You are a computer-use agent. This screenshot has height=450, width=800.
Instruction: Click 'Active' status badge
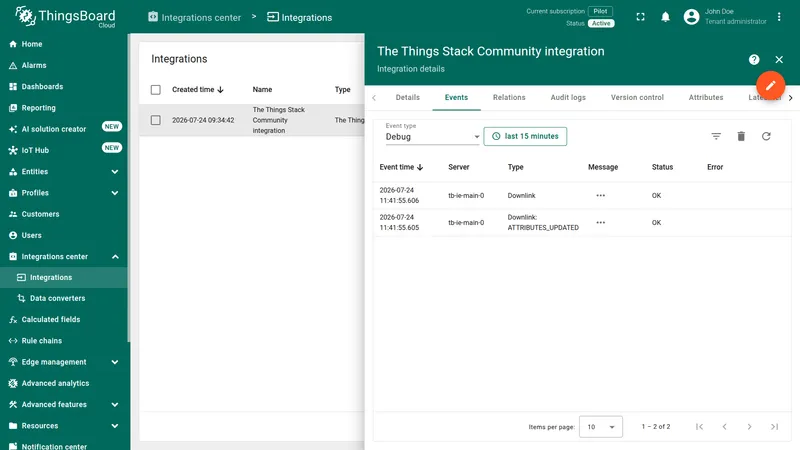pos(601,23)
